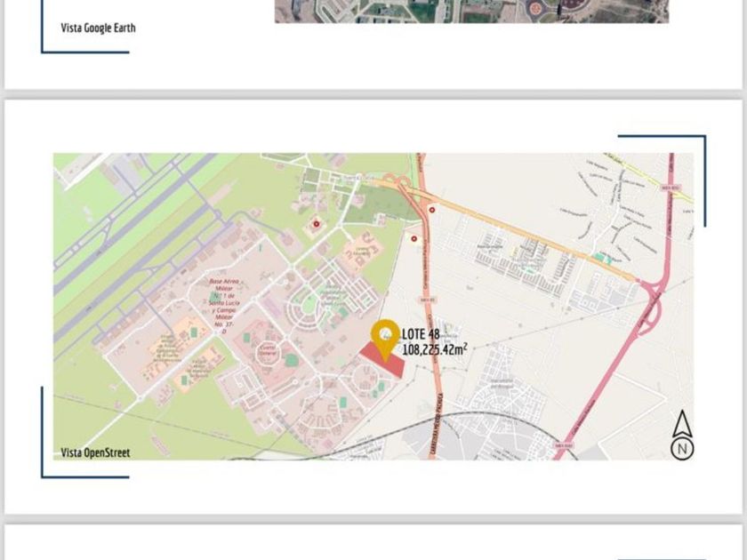Click the pink highway interchange on the right side
This screenshot has height=560, width=747.
click(x=654, y=302)
